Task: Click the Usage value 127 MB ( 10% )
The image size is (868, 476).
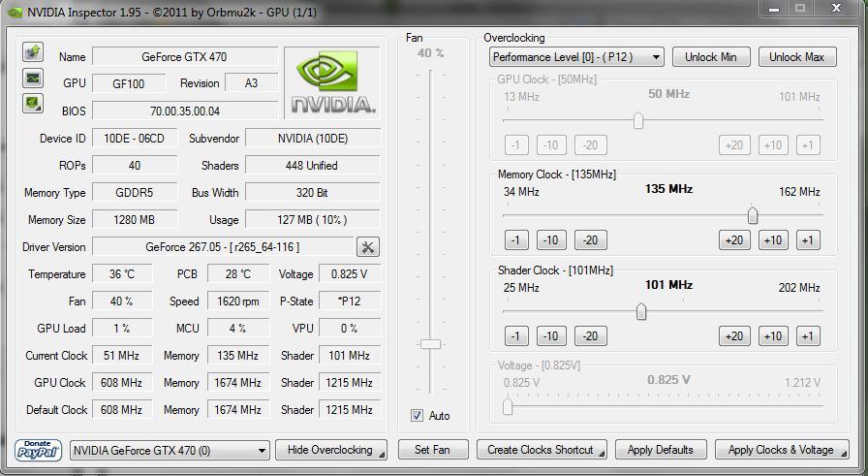Action: pyautogui.click(x=312, y=220)
